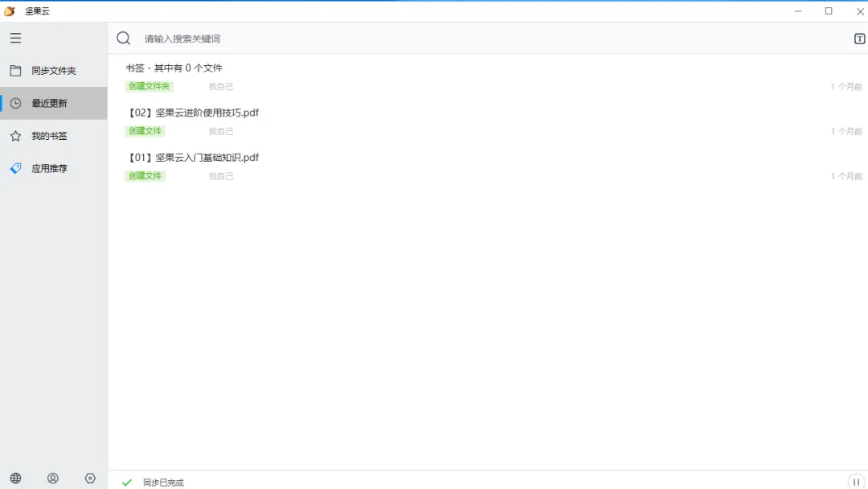868x489 pixels.
Task: Pause syncing with the pause button
Action: click(x=856, y=483)
